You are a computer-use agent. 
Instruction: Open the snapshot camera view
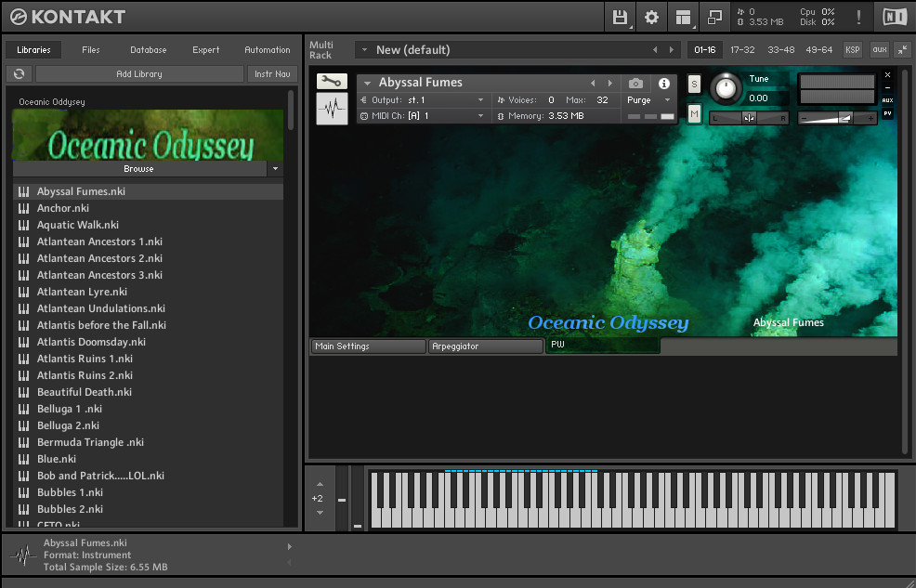tap(635, 84)
